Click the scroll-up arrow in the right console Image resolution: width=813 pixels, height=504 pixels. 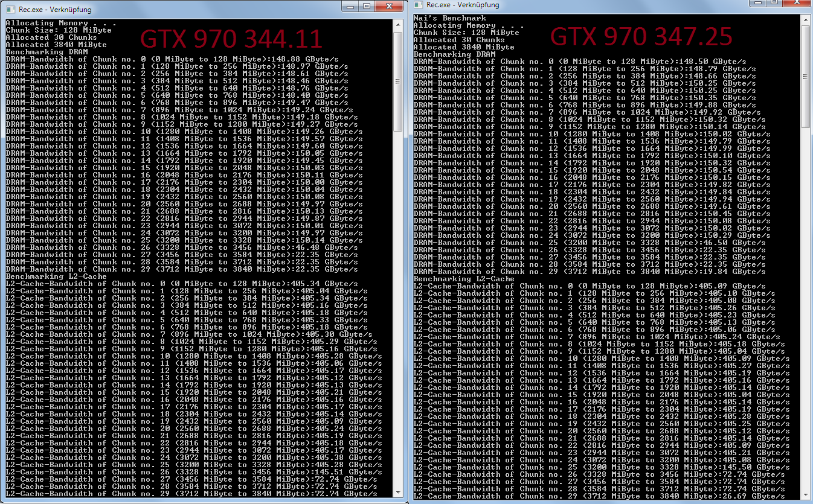click(x=806, y=21)
